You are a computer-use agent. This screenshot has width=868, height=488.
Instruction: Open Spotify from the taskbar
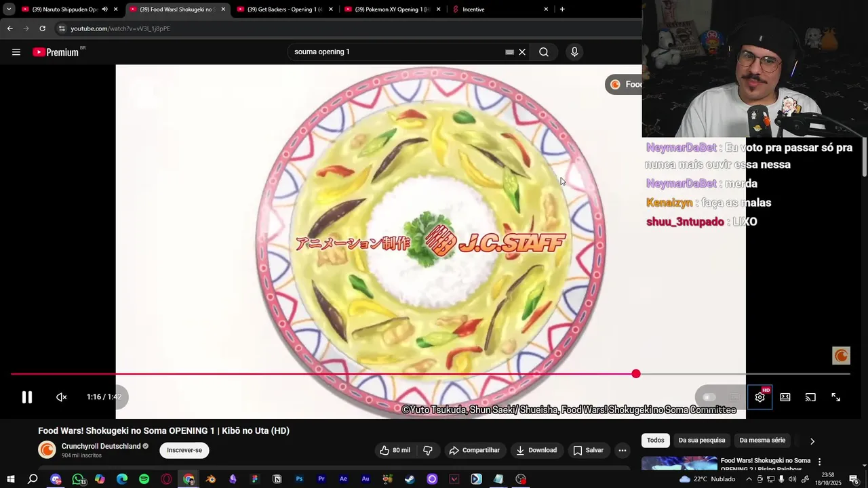tap(144, 479)
